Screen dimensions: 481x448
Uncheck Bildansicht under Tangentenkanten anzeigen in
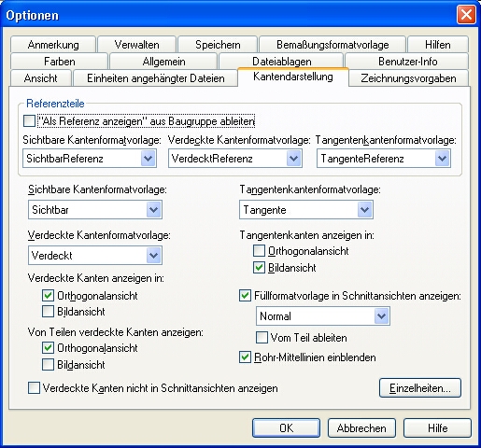(259, 268)
